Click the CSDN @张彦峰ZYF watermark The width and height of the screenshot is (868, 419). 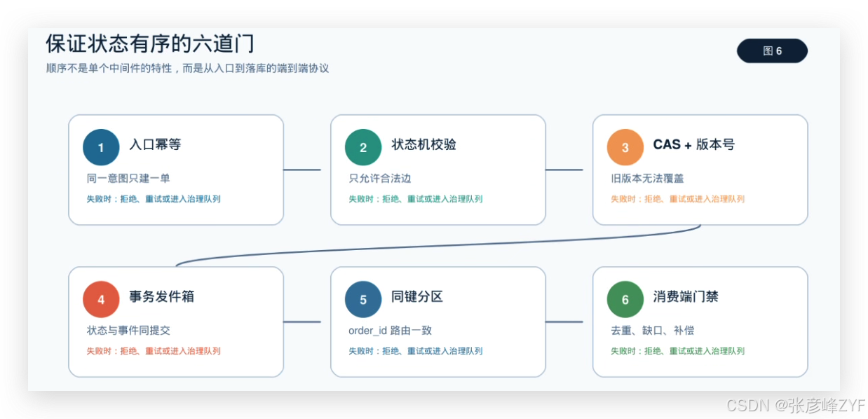point(796,405)
